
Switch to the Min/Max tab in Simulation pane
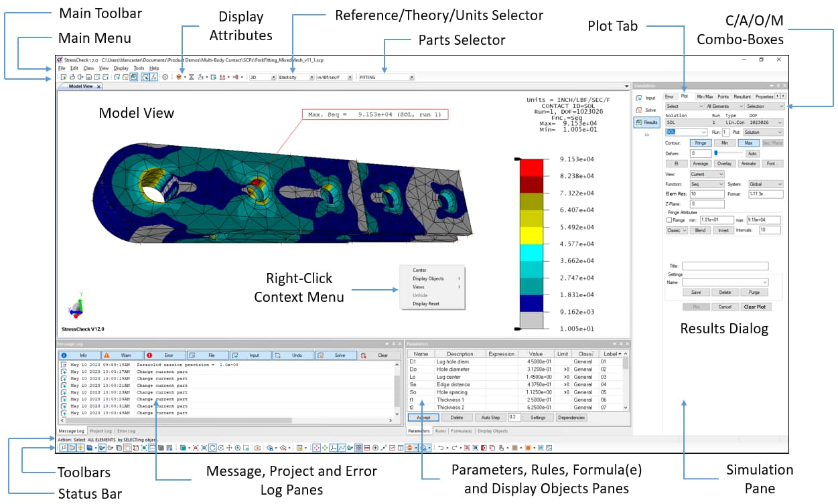705,96
